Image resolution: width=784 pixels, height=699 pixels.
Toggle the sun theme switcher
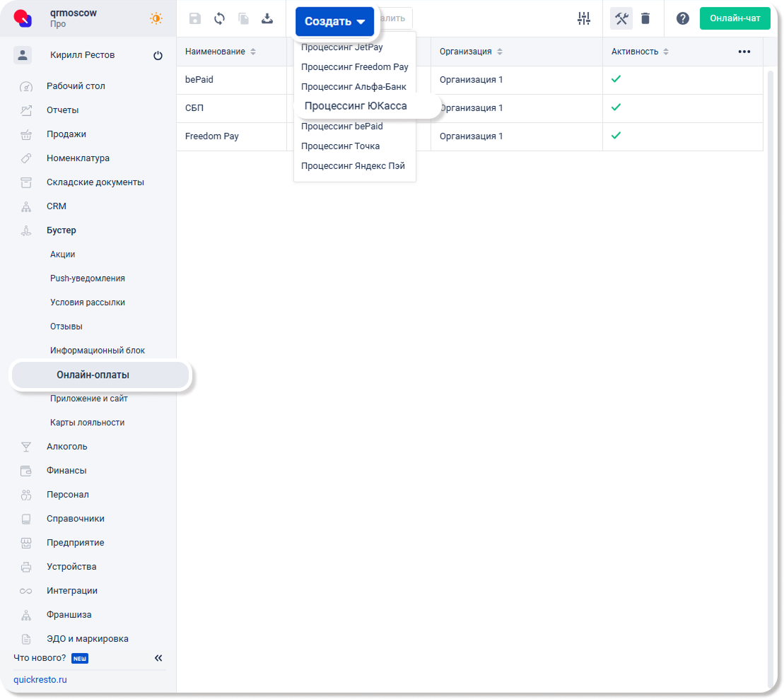[156, 19]
